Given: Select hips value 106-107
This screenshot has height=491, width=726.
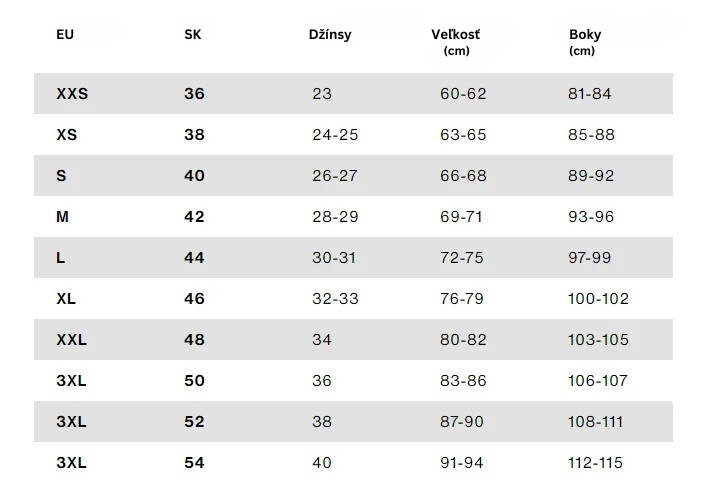Looking at the screenshot, I should tap(598, 381).
